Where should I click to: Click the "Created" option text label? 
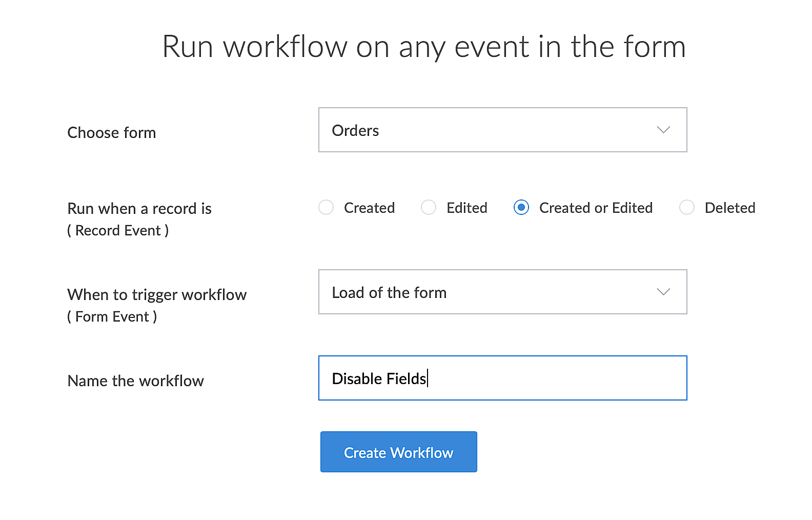(370, 208)
